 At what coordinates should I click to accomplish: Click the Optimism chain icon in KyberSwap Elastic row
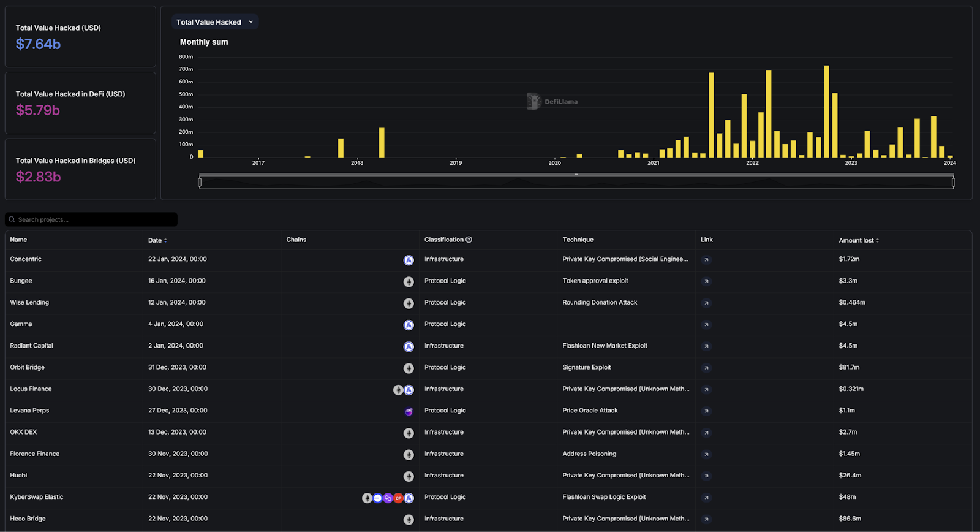398,498
